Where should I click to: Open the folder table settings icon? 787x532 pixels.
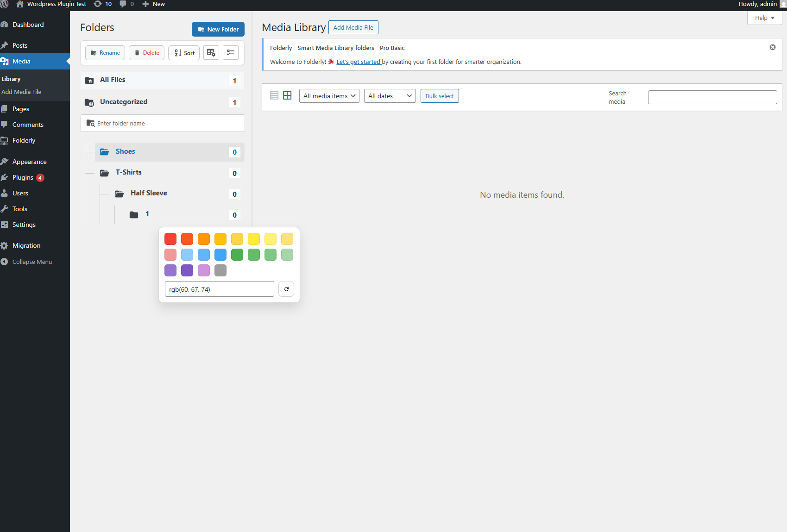tap(211, 53)
